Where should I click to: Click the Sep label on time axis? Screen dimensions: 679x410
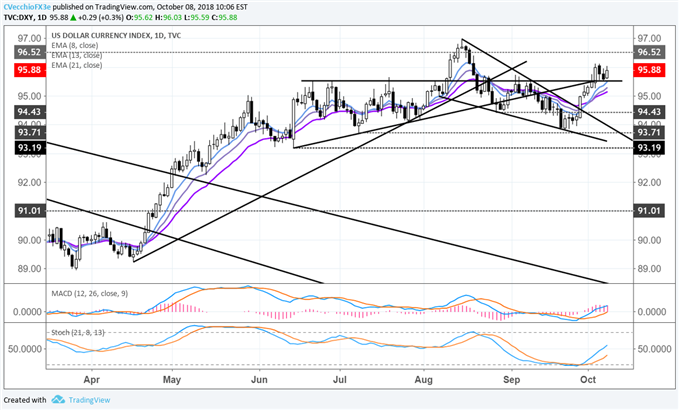point(511,380)
